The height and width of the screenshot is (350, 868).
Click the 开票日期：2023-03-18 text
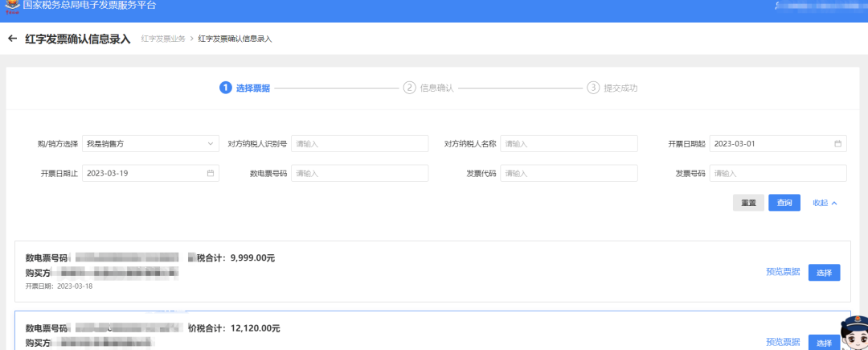tap(59, 286)
